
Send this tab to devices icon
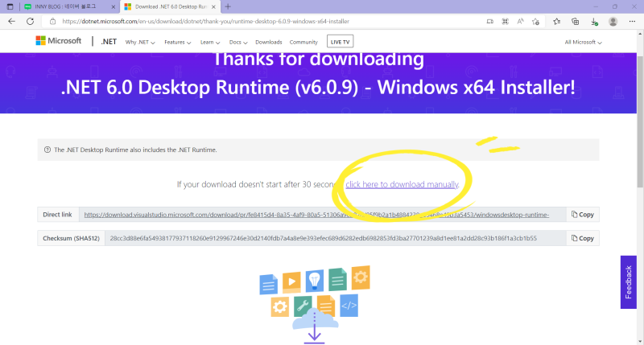click(490, 22)
